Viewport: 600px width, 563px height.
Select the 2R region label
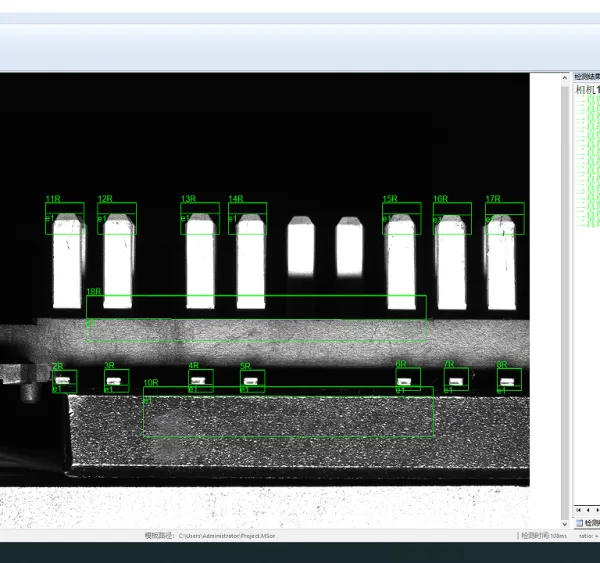[58, 366]
